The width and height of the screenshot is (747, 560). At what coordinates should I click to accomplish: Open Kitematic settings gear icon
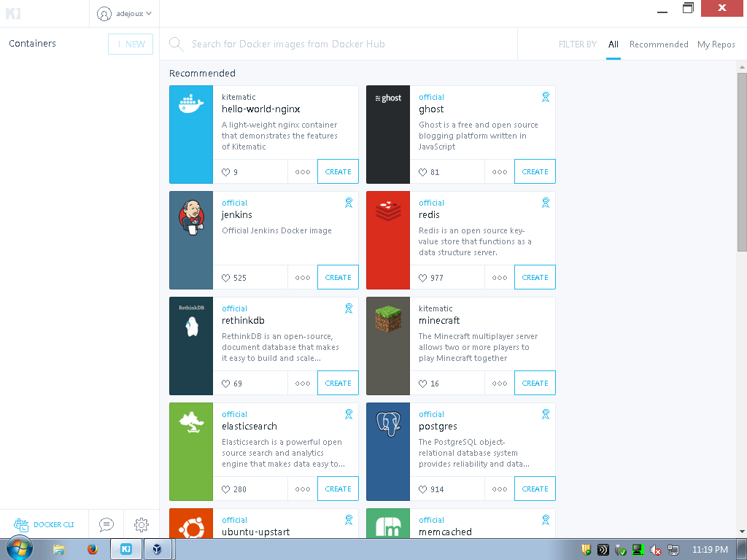141,524
